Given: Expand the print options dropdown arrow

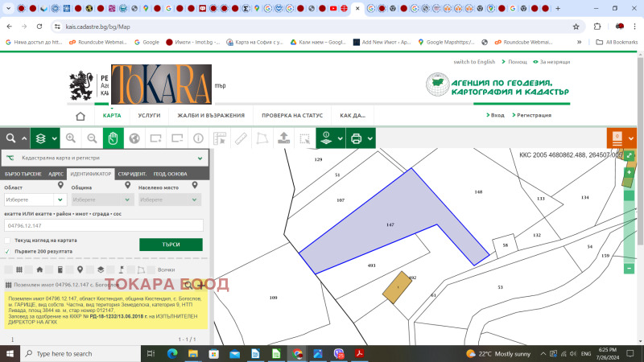Looking at the screenshot, I should [370, 138].
